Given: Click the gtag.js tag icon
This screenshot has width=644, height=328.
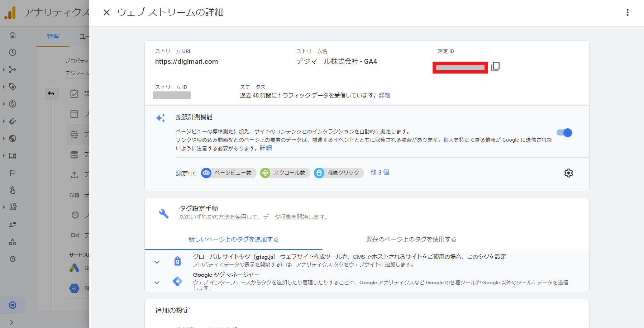Looking at the screenshot, I should point(177,261).
